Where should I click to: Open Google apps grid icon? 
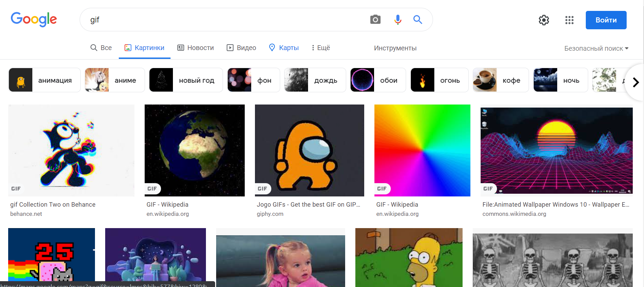coord(569,20)
